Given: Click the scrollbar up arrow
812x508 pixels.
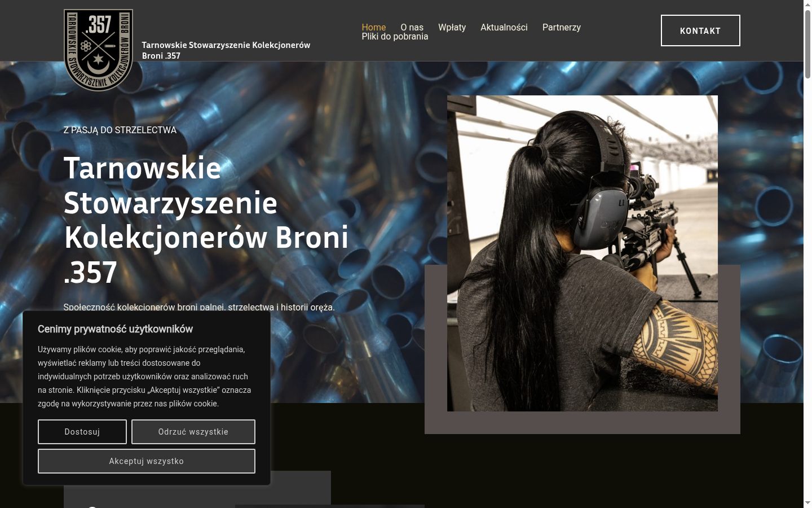Looking at the screenshot, I should pos(807,5).
